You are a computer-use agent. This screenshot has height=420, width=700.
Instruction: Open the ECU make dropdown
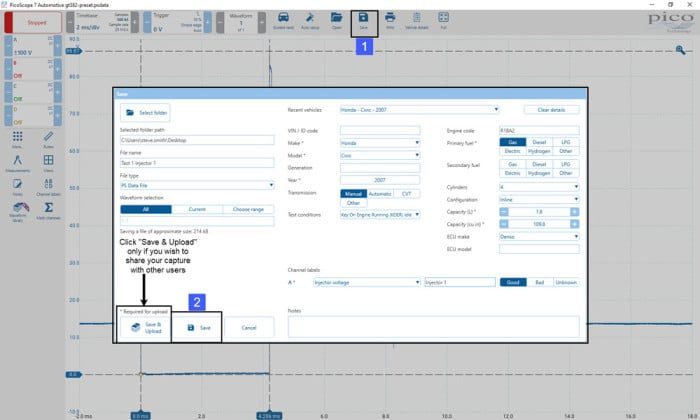pyautogui.click(x=539, y=237)
